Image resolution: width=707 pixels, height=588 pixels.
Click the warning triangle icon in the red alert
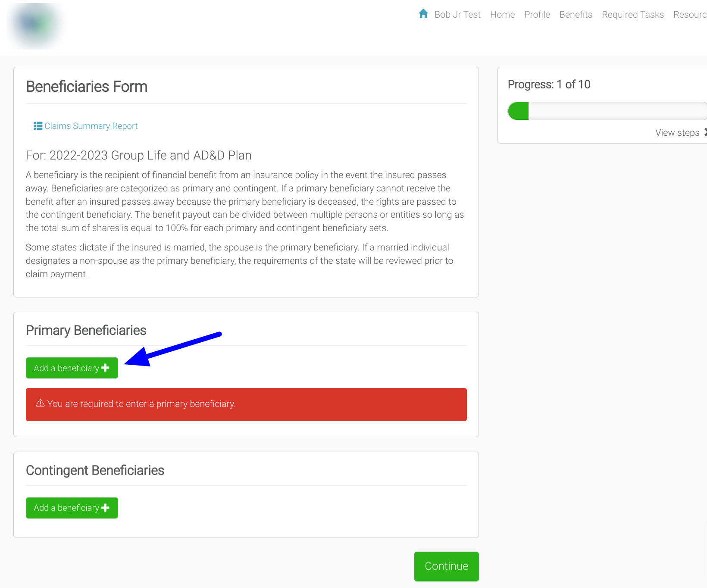coord(40,403)
